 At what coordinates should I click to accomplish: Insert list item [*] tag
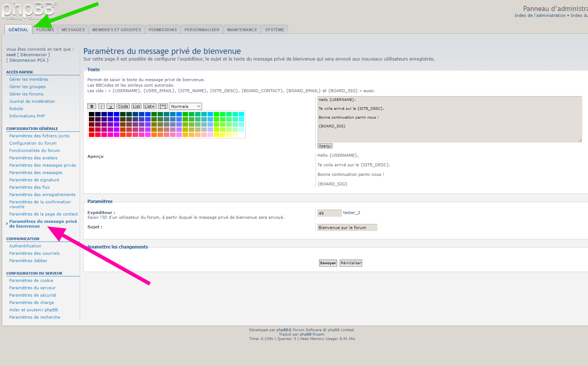[163, 106]
